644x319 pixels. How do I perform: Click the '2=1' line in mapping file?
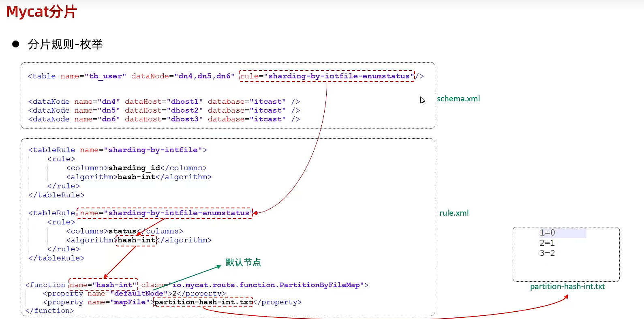pyautogui.click(x=547, y=243)
